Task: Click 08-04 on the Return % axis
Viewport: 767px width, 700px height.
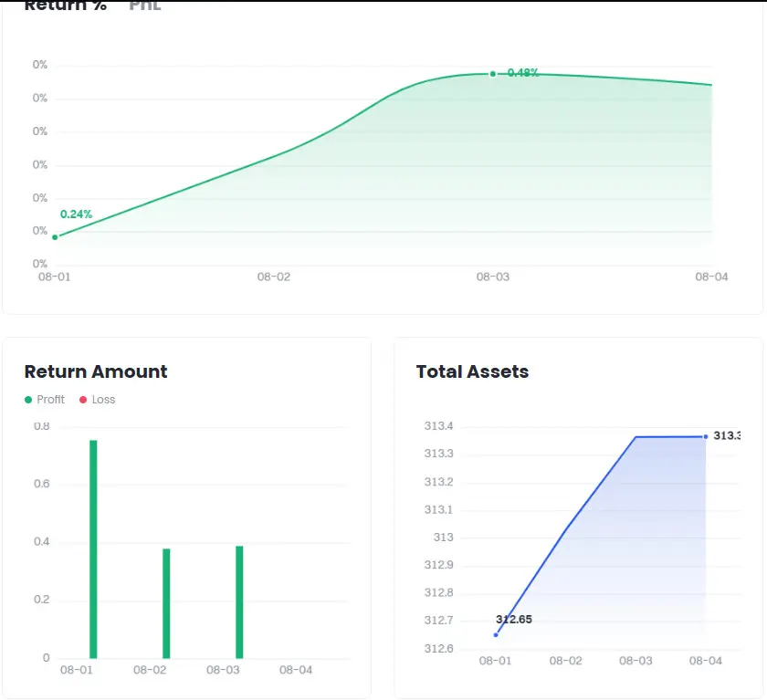Action: [x=711, y=277]
